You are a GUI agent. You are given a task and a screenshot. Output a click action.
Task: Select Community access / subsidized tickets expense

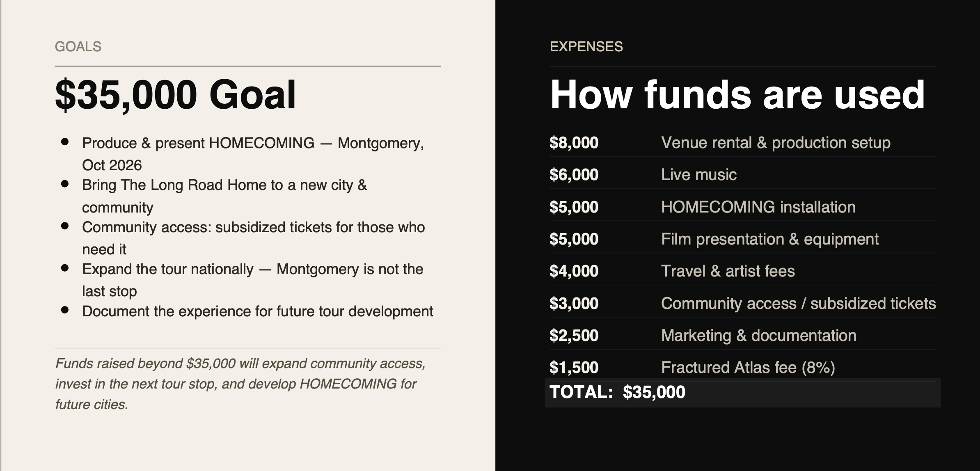coord(799,304)
